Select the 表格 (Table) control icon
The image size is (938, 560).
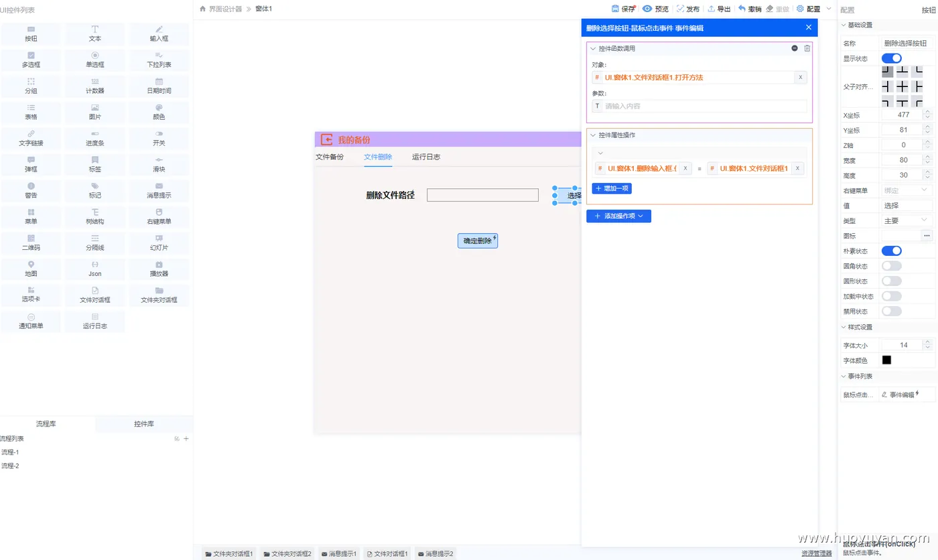[31, 112]
